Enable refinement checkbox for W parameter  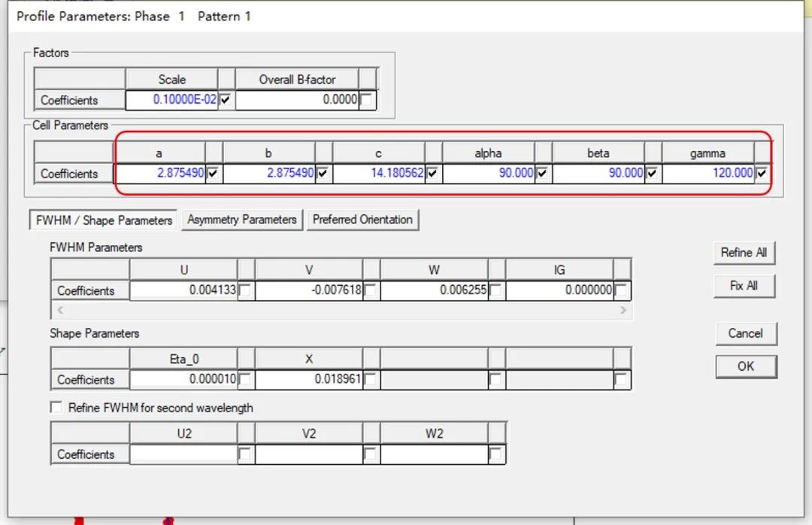pos(495,290)
